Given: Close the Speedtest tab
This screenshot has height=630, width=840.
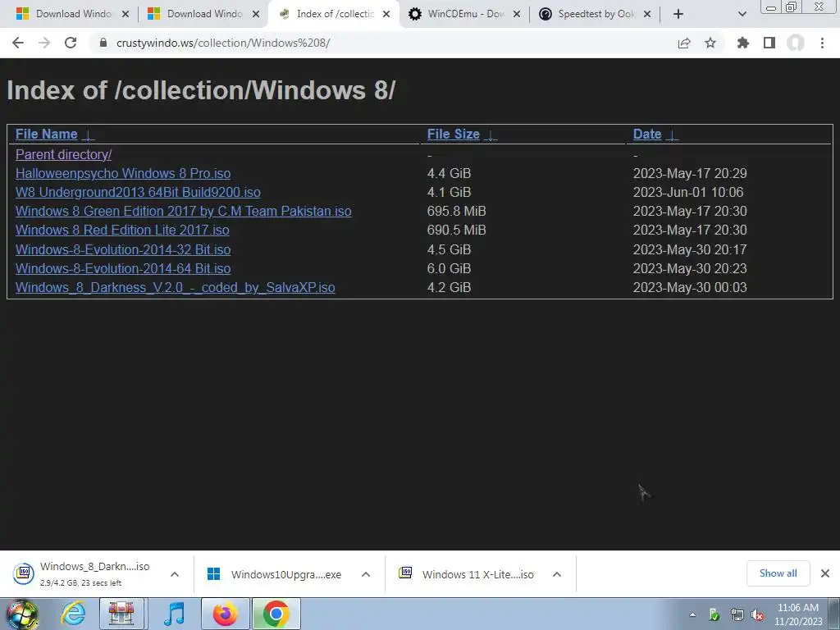Looking at the screenshot, I should 647,14.
